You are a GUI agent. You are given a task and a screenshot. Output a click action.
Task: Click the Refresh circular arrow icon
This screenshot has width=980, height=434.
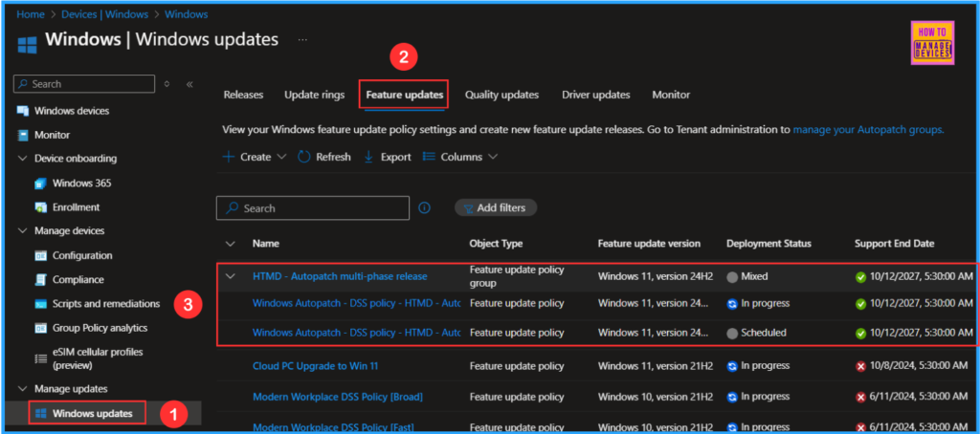tap(303, 157)
